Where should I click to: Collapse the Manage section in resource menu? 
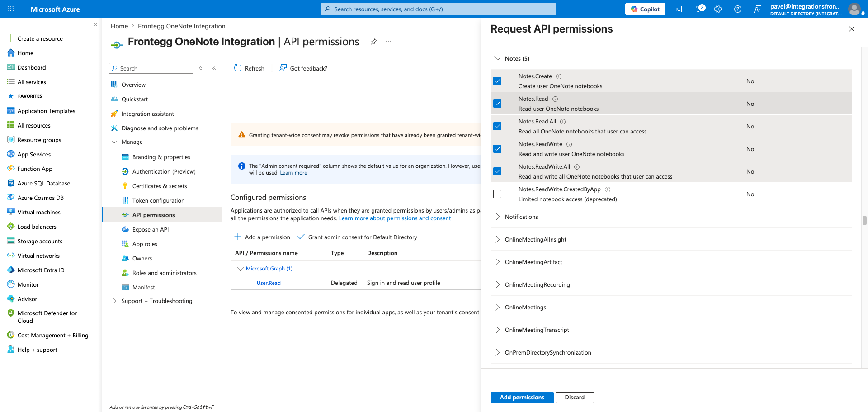tap(114, 142)
